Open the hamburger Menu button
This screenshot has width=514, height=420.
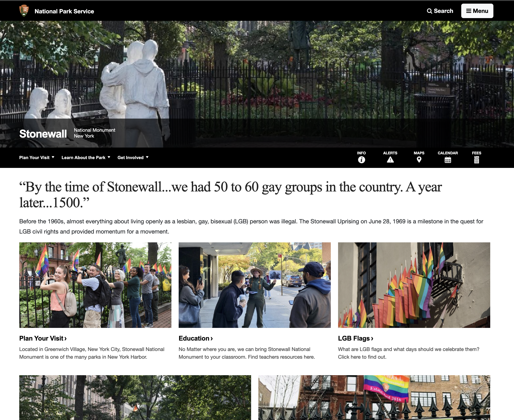(477, 11)
